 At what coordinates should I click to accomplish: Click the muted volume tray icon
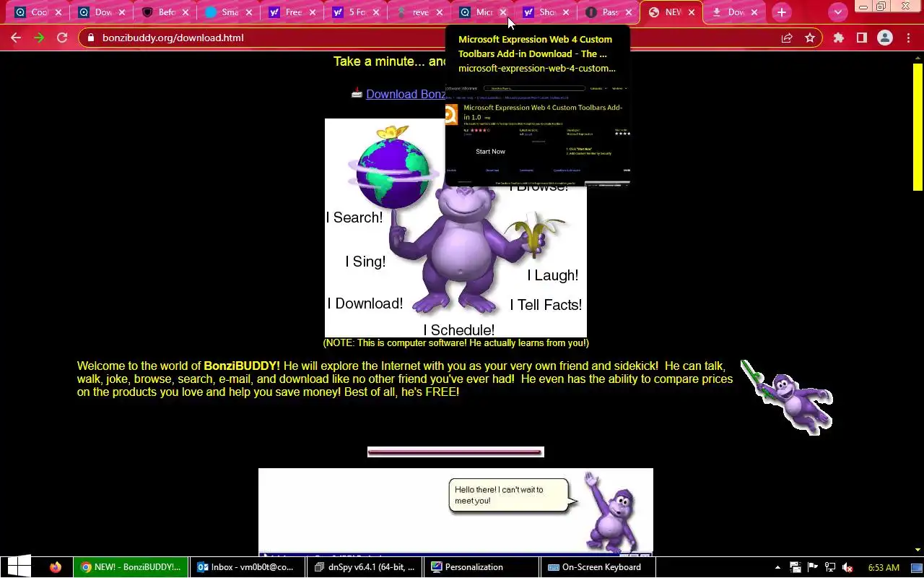click(x=847, y=567)
